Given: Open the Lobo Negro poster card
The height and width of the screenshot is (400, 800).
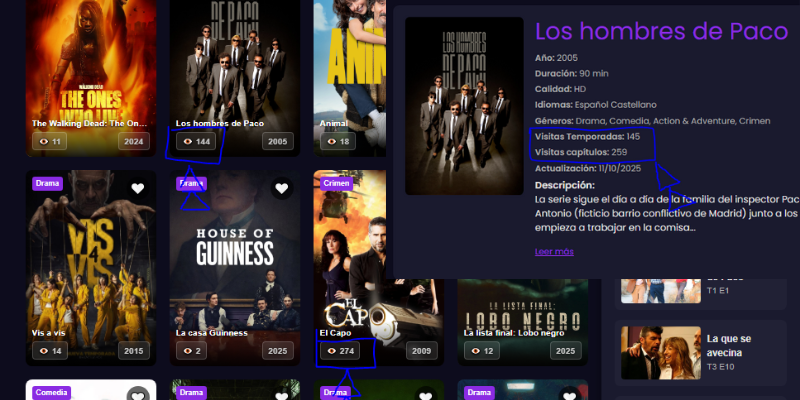Looking at the screenshot, I should point(523,321).
